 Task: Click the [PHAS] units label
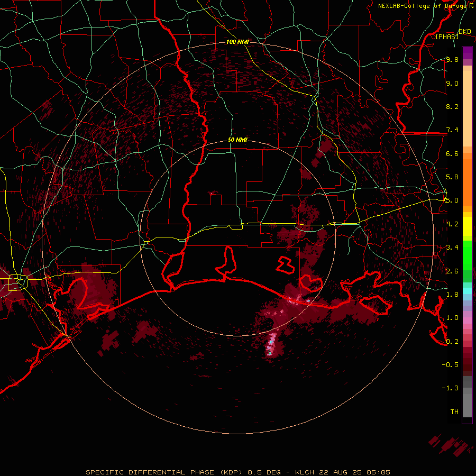tap(447, 36)
